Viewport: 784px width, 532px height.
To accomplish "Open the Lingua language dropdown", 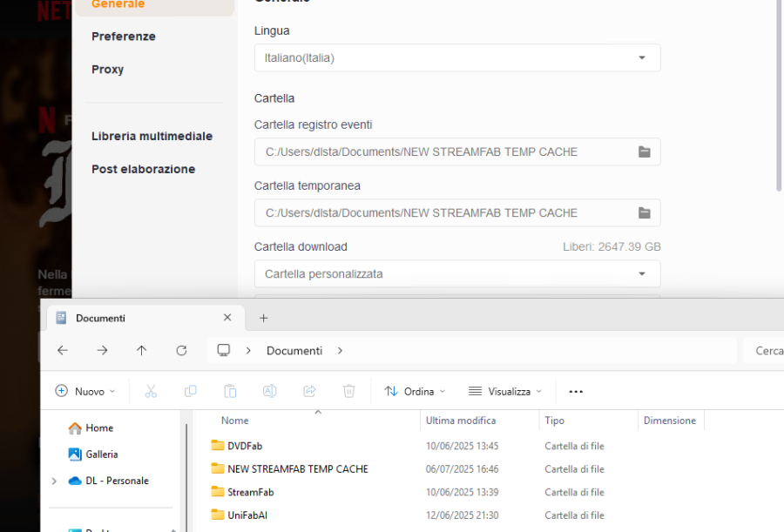I will click(457, 58).
